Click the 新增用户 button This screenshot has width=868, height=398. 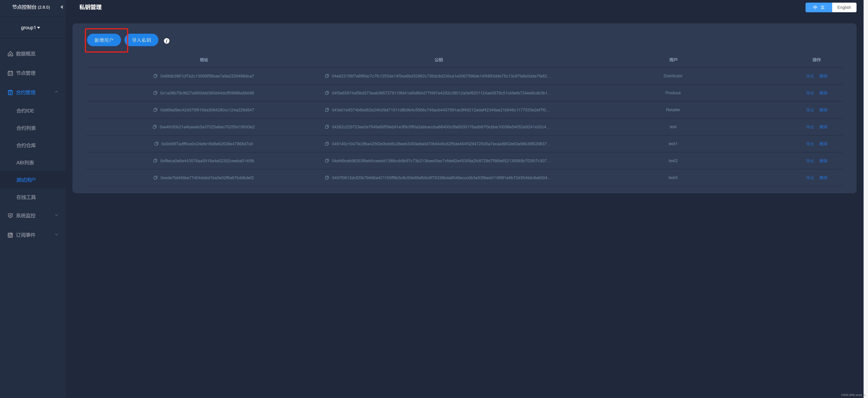104,40
